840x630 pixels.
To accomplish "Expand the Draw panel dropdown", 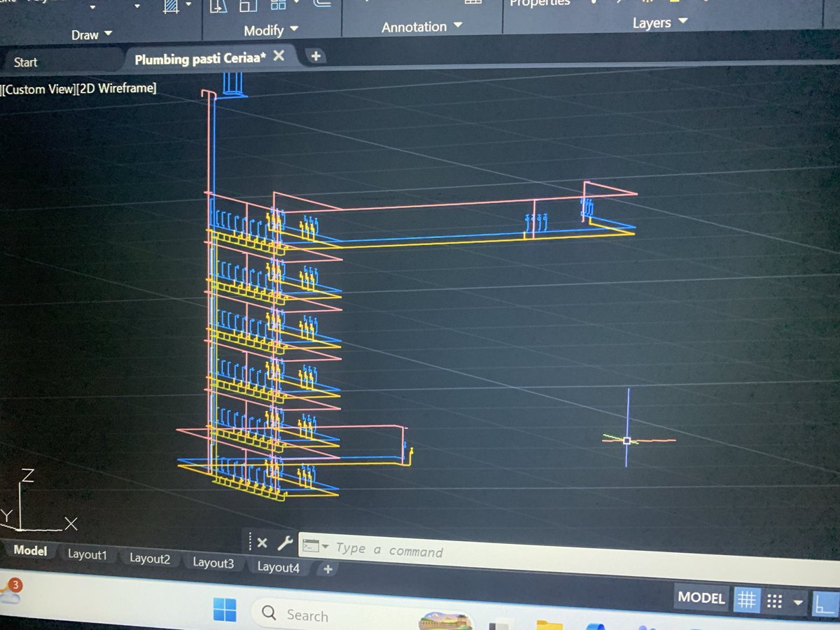I will pyautogui.click(x=92, y=34).
